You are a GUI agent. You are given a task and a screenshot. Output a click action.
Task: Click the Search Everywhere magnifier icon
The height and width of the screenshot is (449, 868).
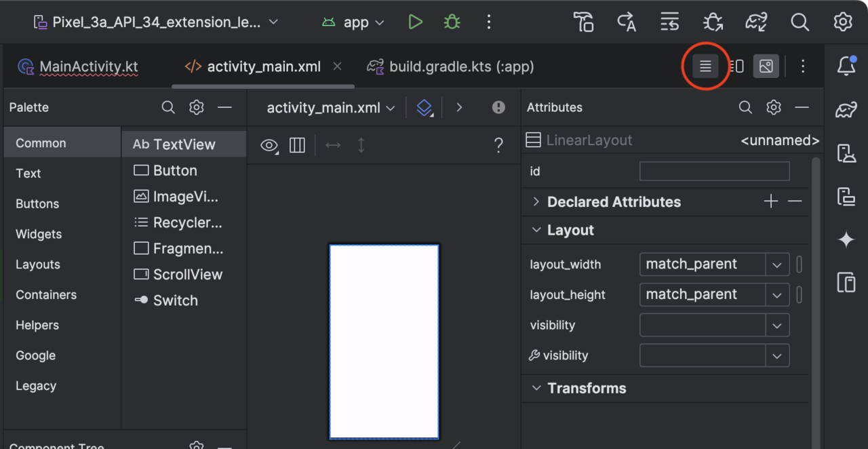click(x=800, y=22)
